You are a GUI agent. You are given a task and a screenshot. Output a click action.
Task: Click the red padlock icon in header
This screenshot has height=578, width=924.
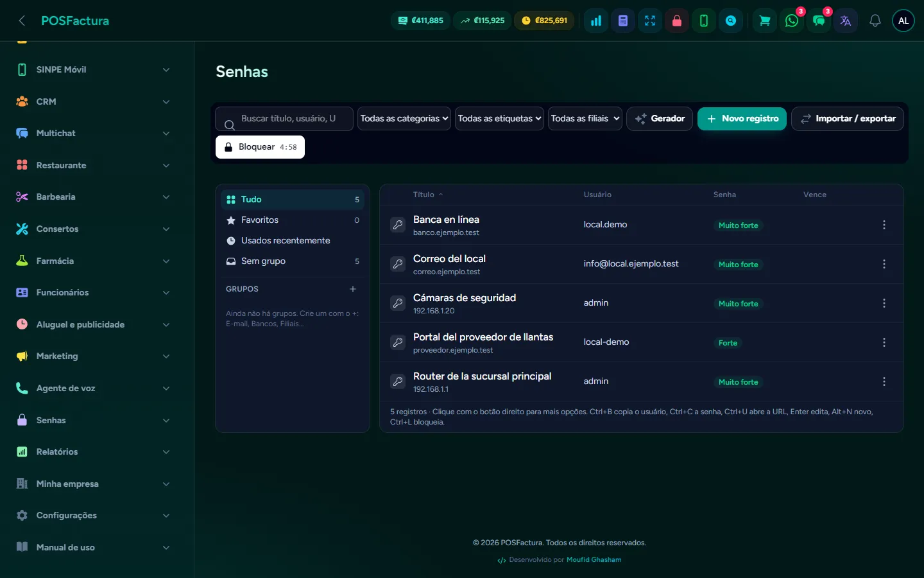[677, 21]
